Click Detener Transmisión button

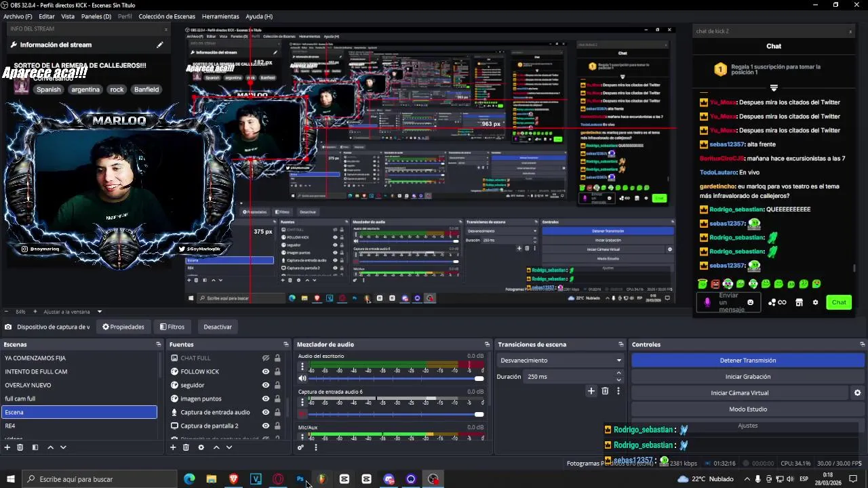pyautogui.click(x=747, y=361)
